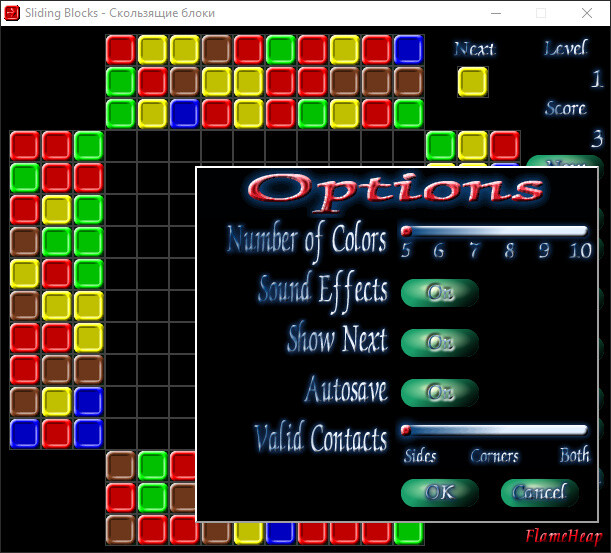The width and height of the screenshot is (611, 553).
Task: Click the Sliding Blocks app icon in title bar
Action: click(x=12, y=13)
